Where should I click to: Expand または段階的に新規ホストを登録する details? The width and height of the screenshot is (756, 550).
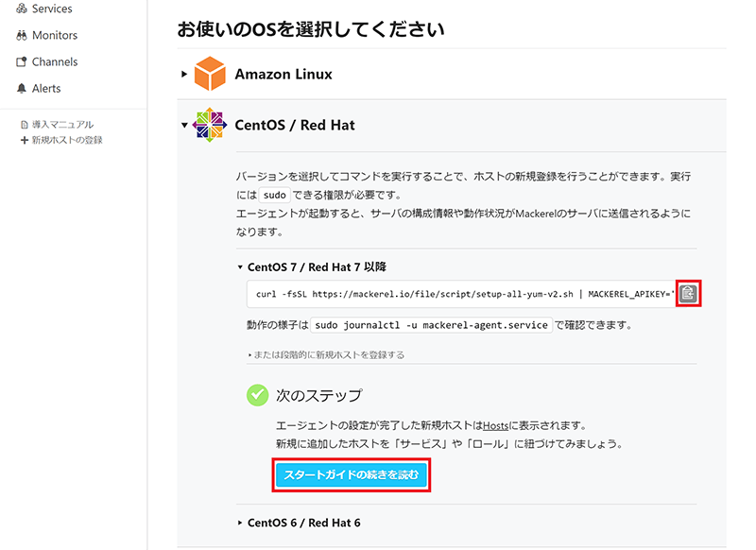coord(325,355)
